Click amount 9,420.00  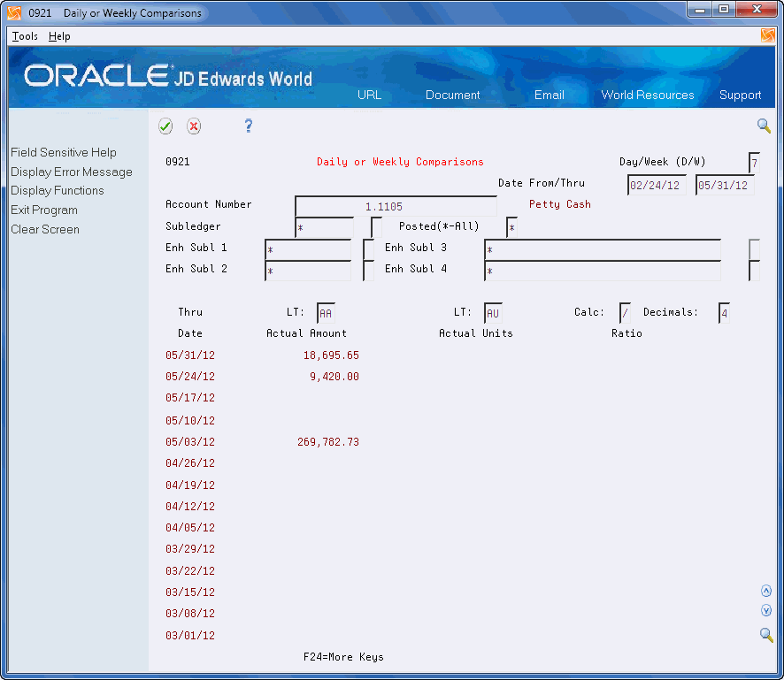click(x=334, y=376)
